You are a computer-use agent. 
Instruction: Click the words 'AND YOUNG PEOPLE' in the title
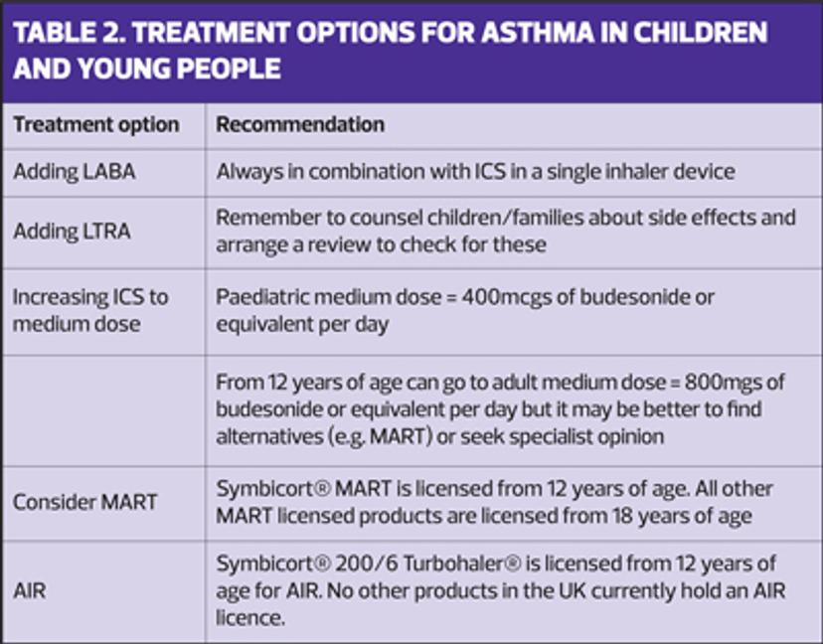(147, 69)
